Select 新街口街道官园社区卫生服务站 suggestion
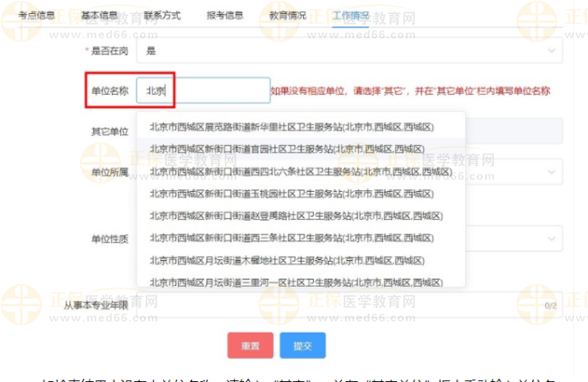The height and width of the screenshot is (382, 588). pos(292,149)
